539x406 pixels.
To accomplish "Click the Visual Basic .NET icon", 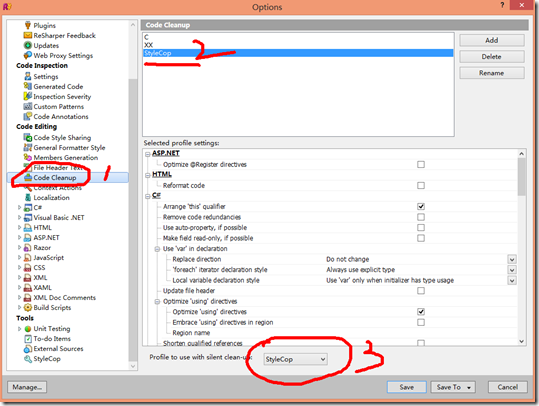I will pyautogui.click(x=28, y=218).
